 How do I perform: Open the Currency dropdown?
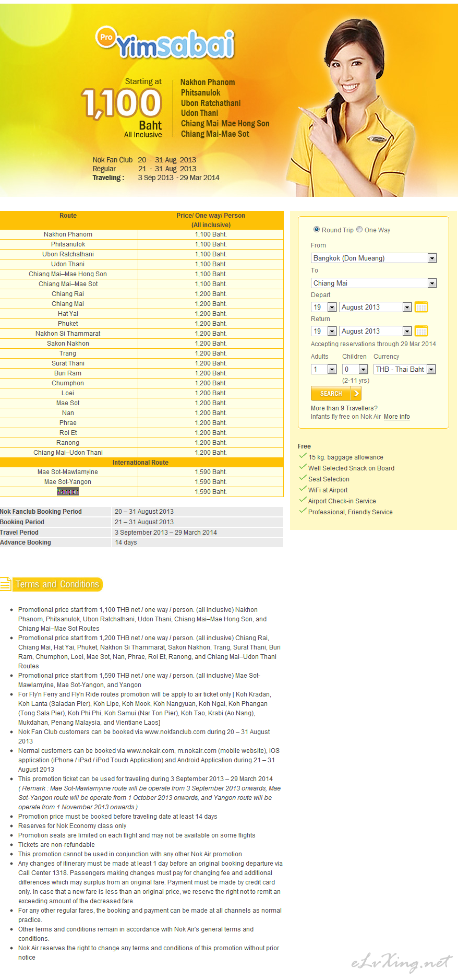pos(405,369)
